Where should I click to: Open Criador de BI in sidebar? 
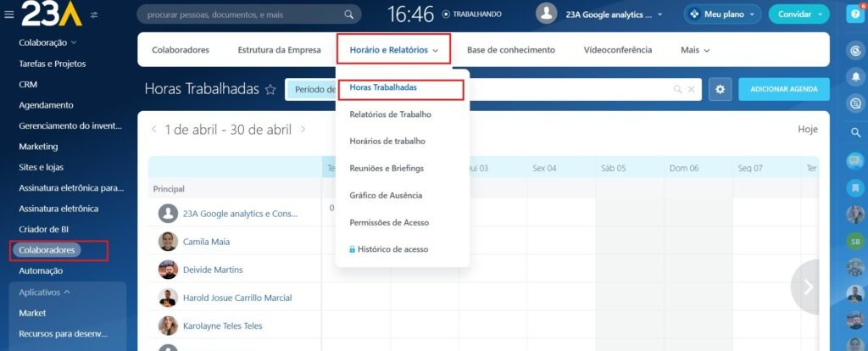point(44,229)
